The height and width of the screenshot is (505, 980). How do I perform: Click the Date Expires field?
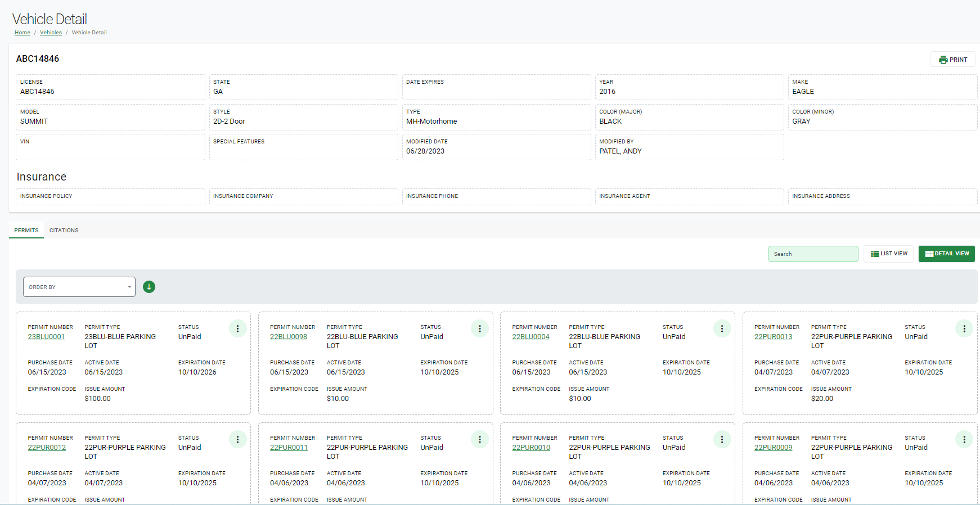tap(496, 87)
